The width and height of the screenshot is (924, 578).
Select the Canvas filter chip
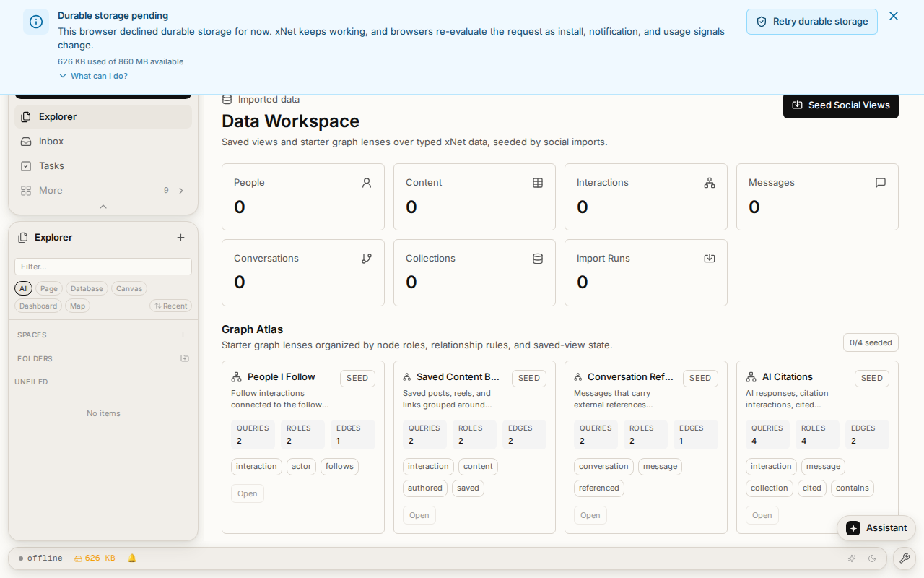[129, 288]
